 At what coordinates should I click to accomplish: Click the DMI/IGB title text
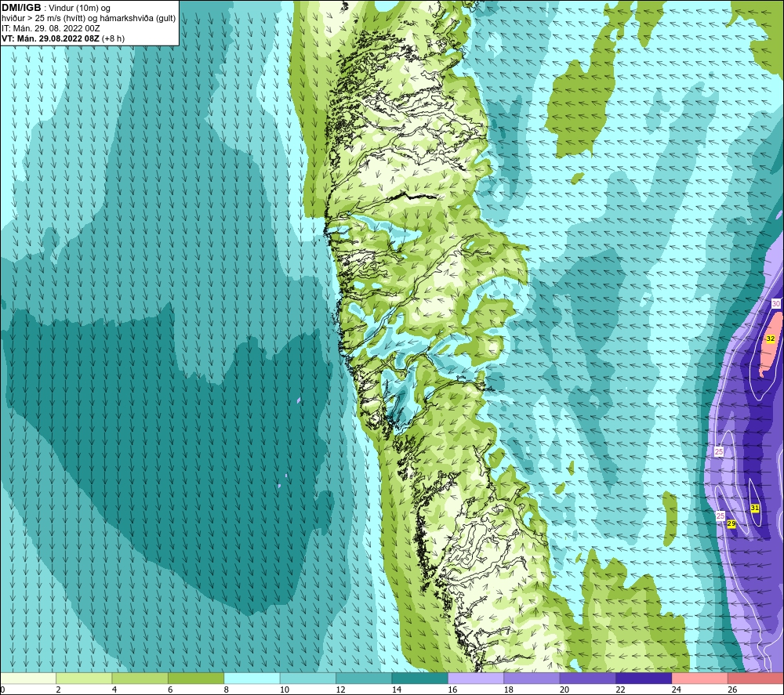point(21,8)
